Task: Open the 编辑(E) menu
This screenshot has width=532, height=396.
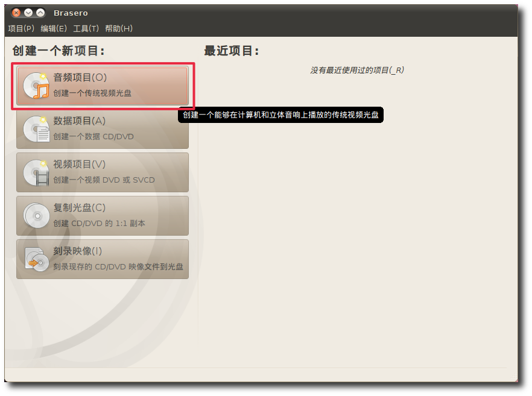Action: 54,28
